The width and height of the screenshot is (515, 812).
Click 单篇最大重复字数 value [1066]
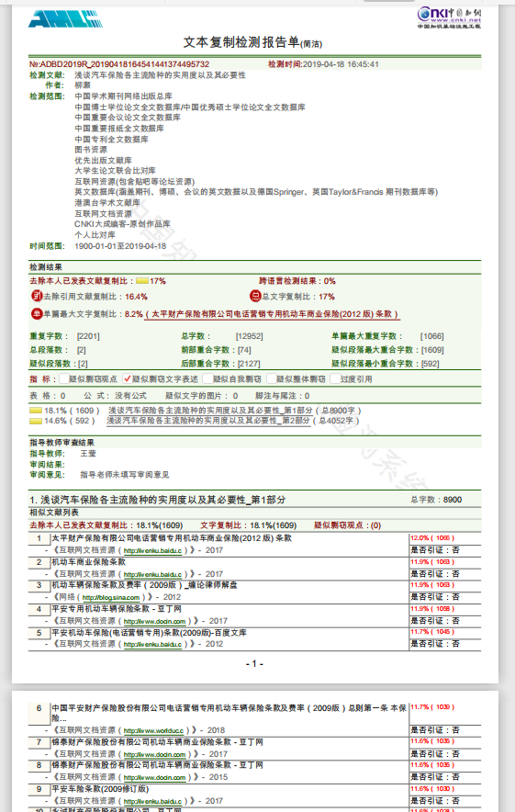pos(431,336)
